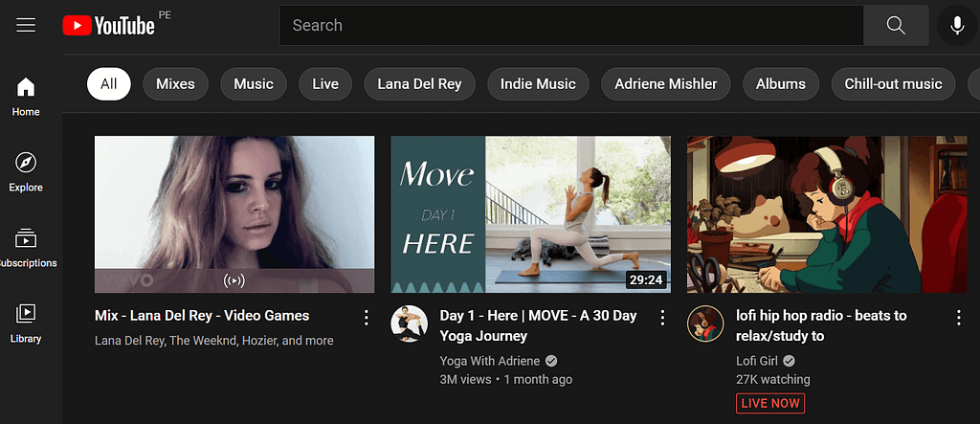Start voice search with microphone icon
The image size is (980, 424).
coord(957,26)
